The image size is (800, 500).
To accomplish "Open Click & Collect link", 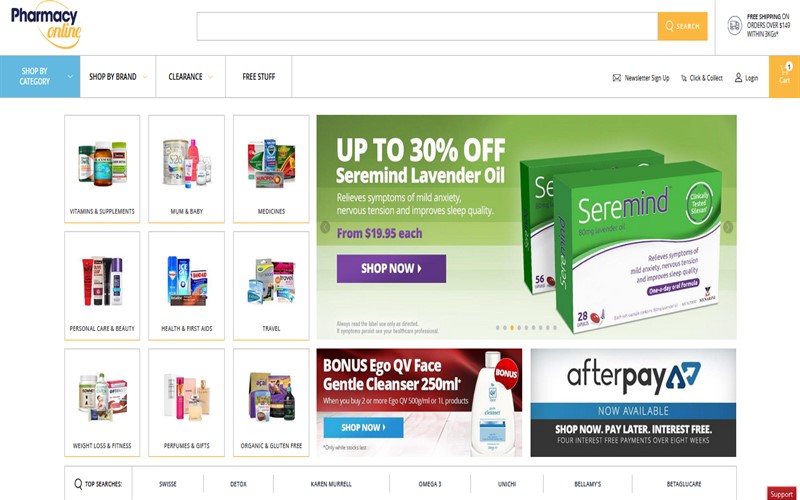I will pos(702,78).
